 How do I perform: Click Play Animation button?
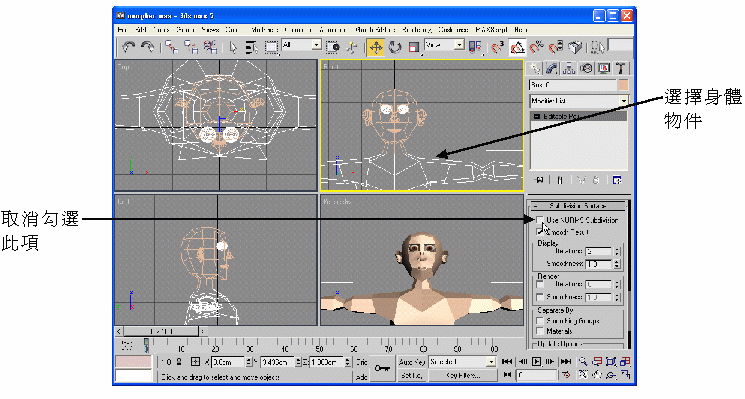click(x=536, y=361)
